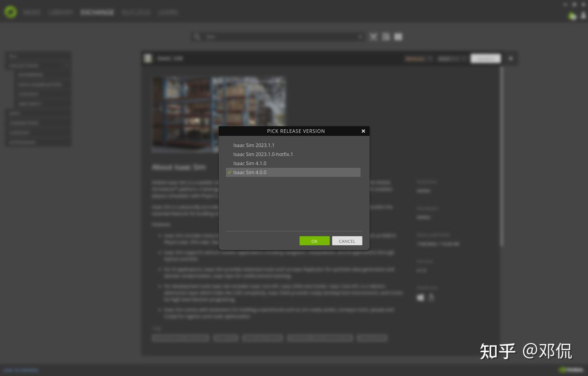Click the magnifier icon in search bar
Viewport: 588px width, 376px height.
(x=197, y=37)
